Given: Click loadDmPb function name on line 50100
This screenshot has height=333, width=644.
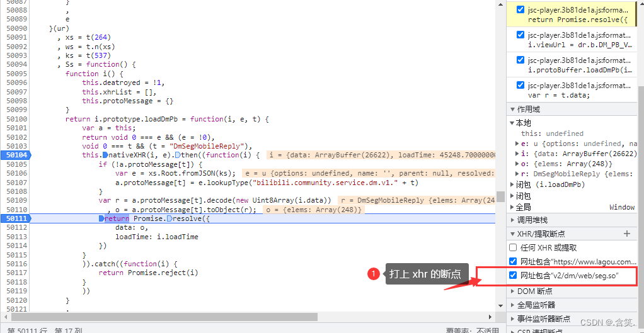Looking at the screenshot, I should tap(161, 120).
